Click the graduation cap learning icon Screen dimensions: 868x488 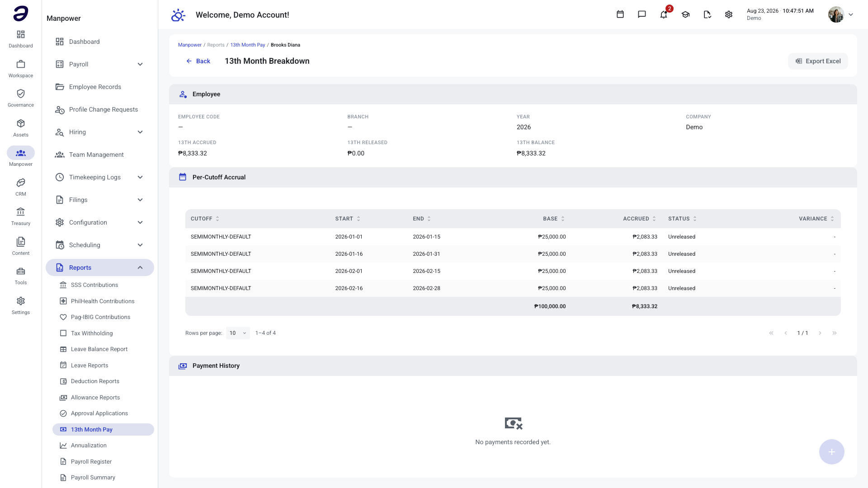point(685,14)
